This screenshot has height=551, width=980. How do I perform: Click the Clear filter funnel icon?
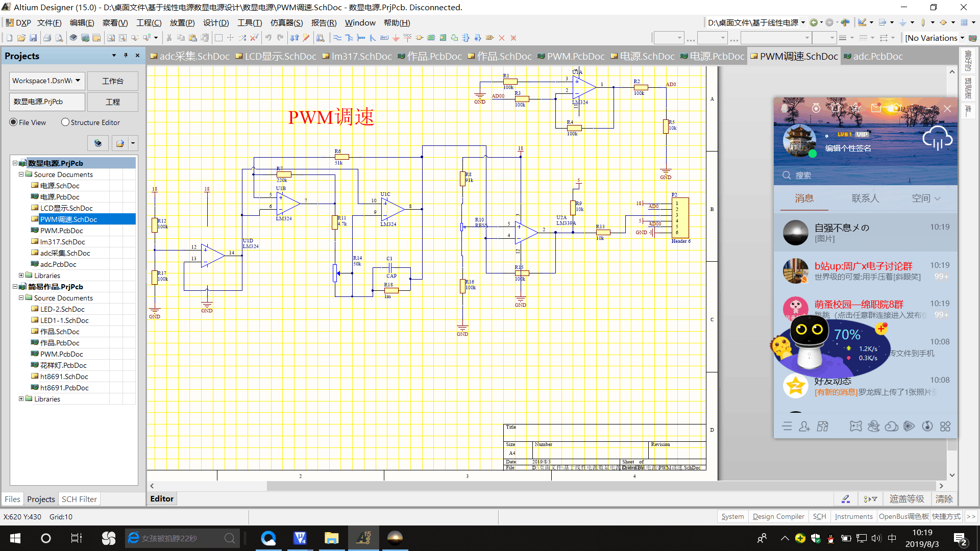click(x=254, y=38)
